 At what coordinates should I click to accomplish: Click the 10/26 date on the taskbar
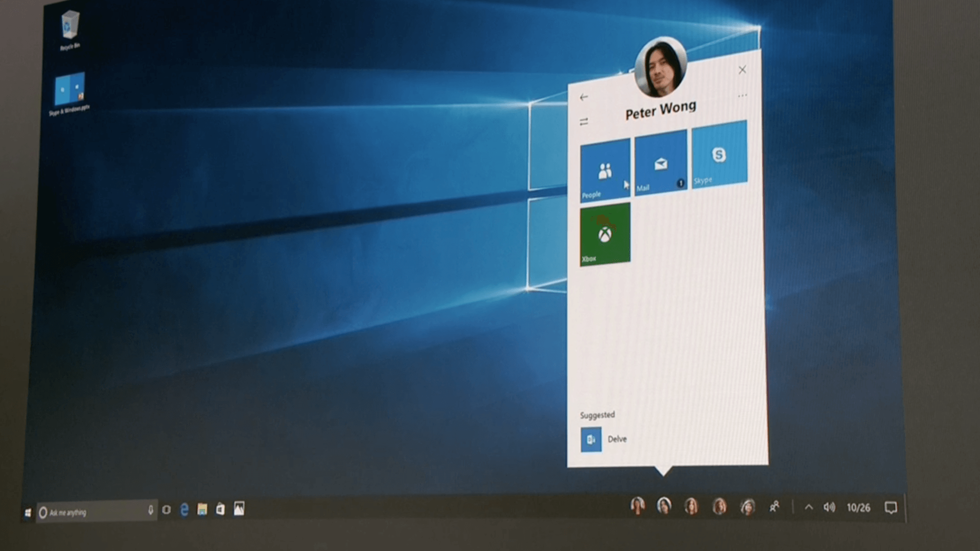(x=858, y=507)
